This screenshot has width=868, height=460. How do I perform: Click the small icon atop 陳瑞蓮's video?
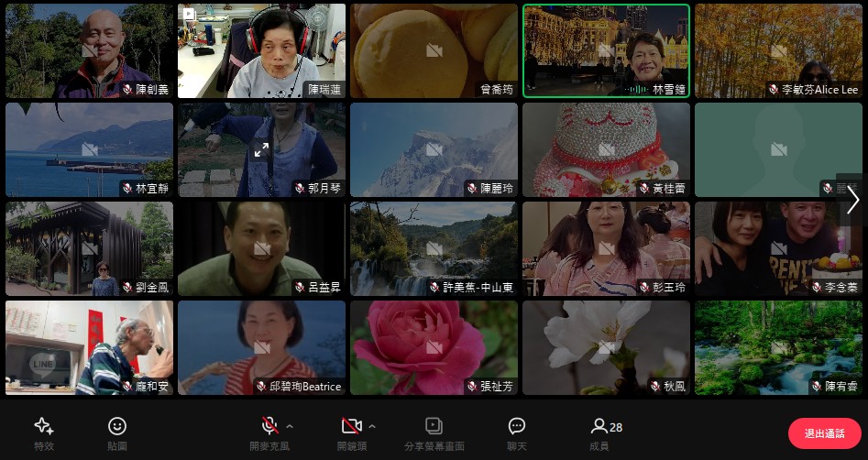pos(189,14)
